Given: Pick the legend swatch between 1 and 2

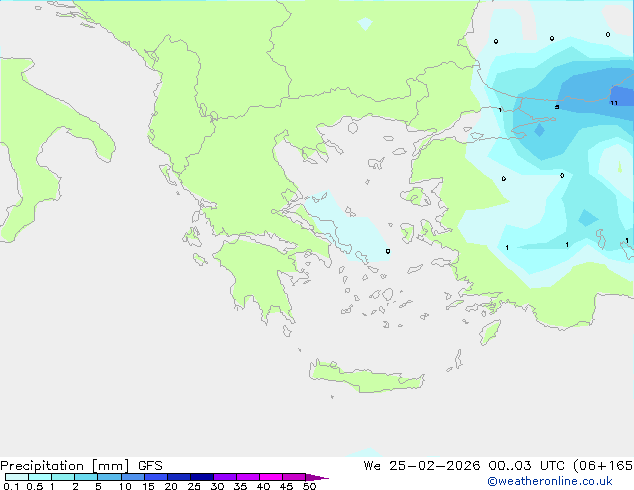Looking at the screenshot, I should (63, 477).
